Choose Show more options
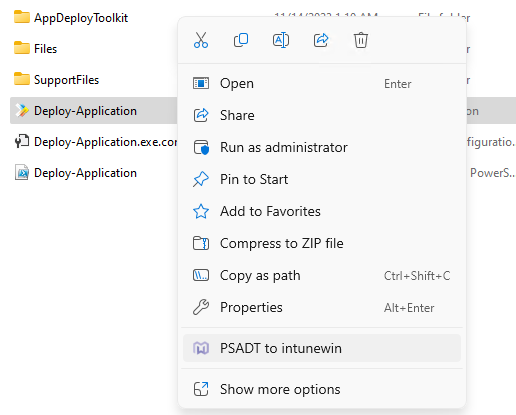The width and height of the screenshot is (516, 415). pyautogui.click(x=322, y=389)
